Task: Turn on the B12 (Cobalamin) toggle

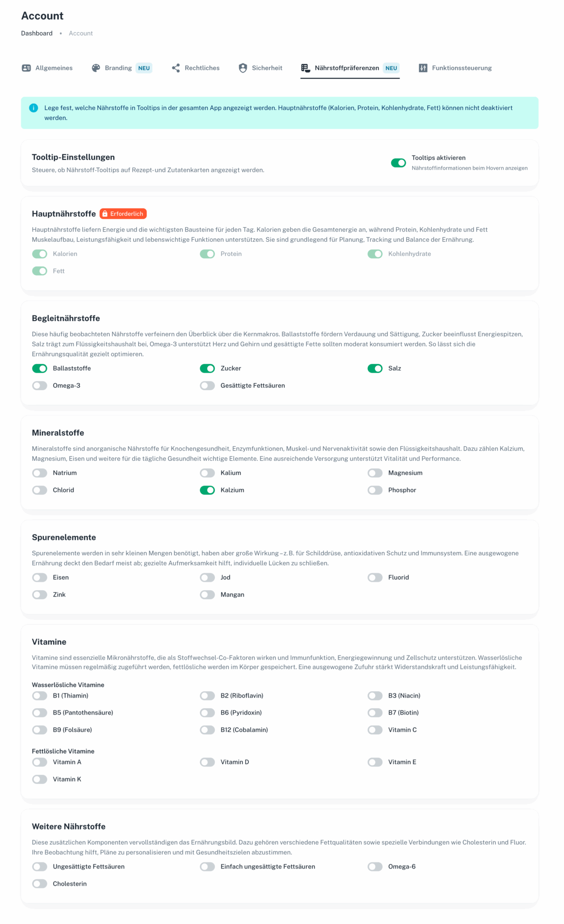Action: pyautogui.click(x=208, y=730)
